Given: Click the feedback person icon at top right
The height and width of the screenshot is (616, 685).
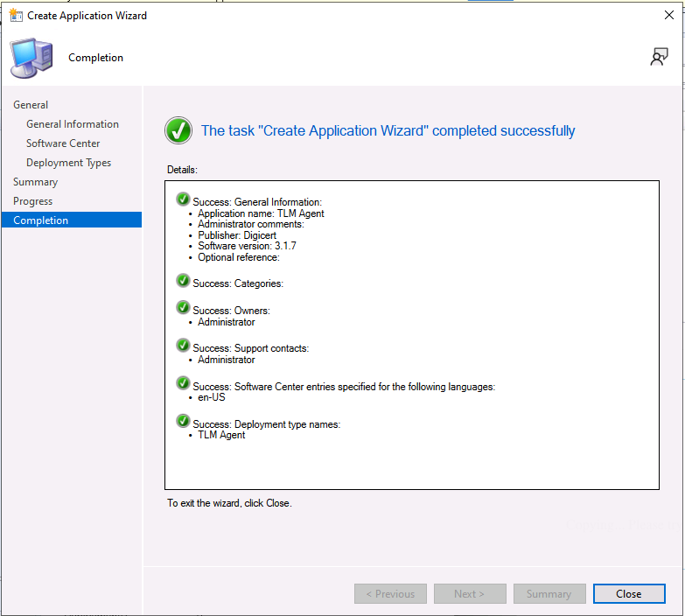Looking at the screenshot, I should click(x=659, y=57).
